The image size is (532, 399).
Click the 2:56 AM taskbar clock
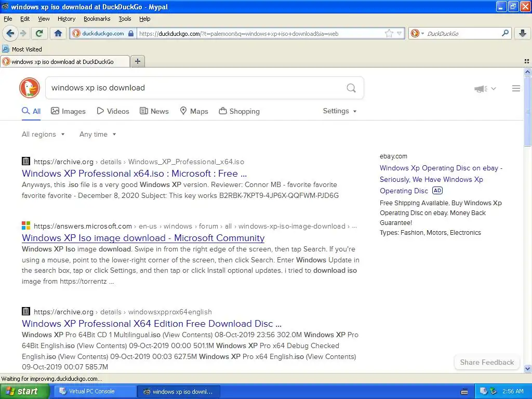pos(513,391)
